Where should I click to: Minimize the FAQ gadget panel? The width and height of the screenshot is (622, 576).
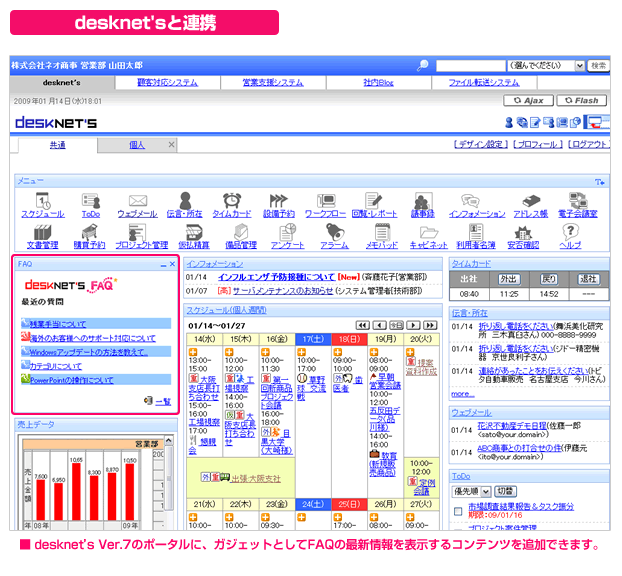click(x=163, y=265)
